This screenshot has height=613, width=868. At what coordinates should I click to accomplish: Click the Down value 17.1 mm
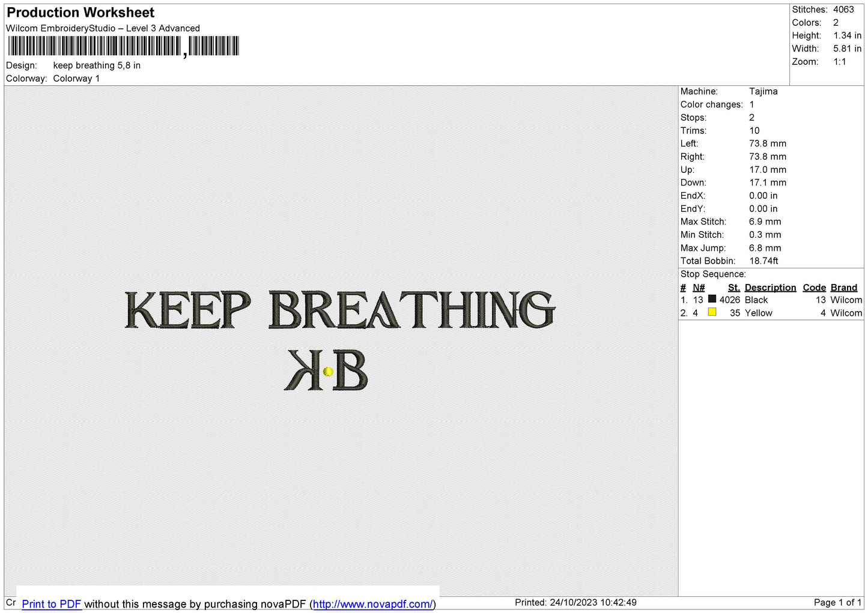(768, 183)
